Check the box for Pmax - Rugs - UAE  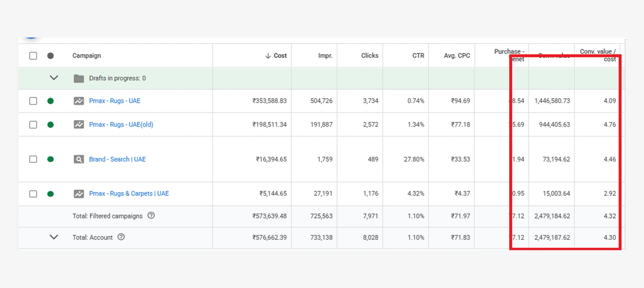point(33,101)
